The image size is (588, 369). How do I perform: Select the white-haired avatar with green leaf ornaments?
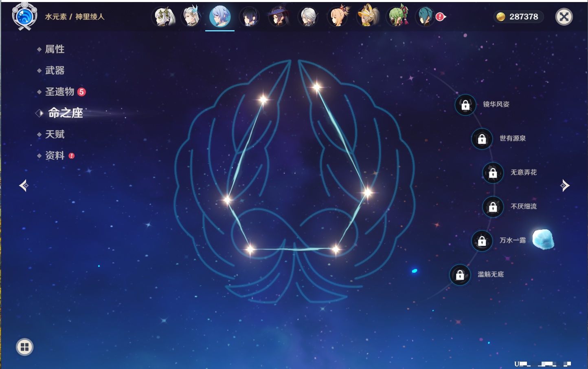pyautogui.click(x=164, y=17)
